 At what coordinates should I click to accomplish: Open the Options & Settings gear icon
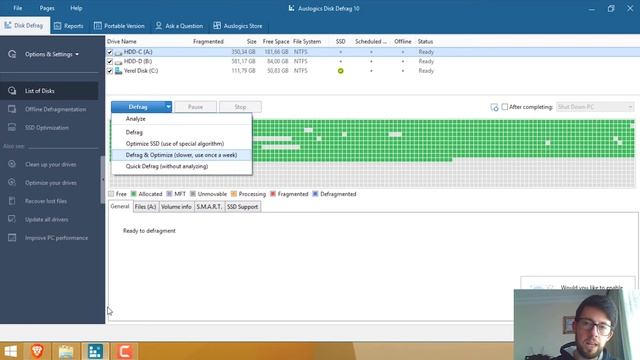(12, 54)
